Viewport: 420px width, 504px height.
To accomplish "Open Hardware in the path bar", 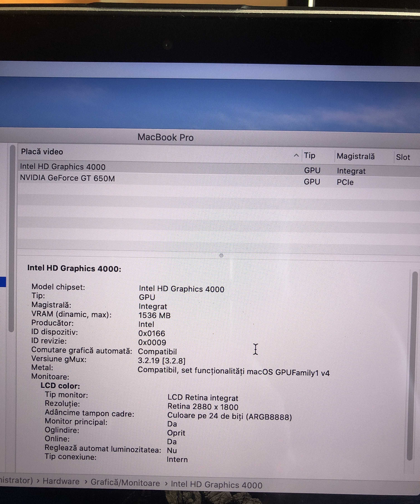I will tap(61, 481).
